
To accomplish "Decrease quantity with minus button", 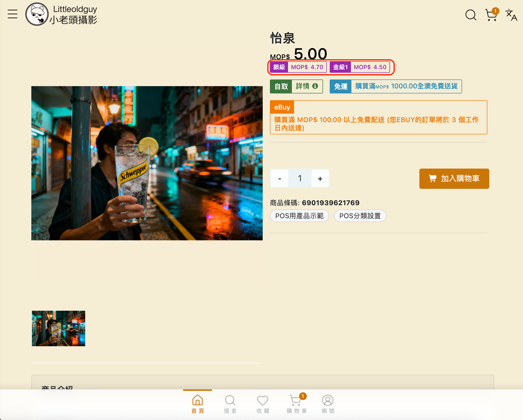I will click(279, 179).
